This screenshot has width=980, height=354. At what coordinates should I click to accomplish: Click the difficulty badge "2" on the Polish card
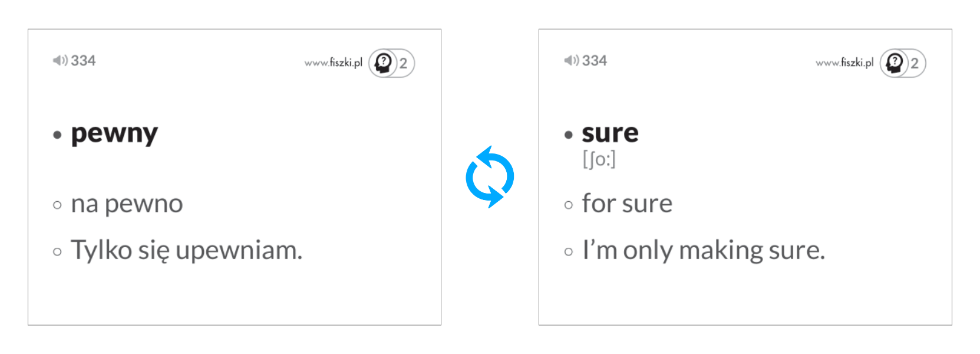404,64
